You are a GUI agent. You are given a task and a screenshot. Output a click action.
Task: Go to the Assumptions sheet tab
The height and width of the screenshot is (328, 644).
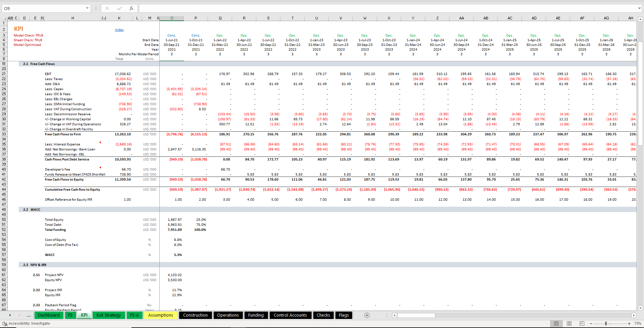tap(161, 315)
